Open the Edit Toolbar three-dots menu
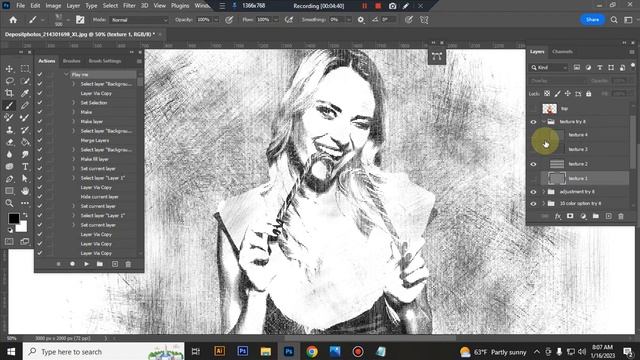640x360 pixels. [x=25, y=203]
